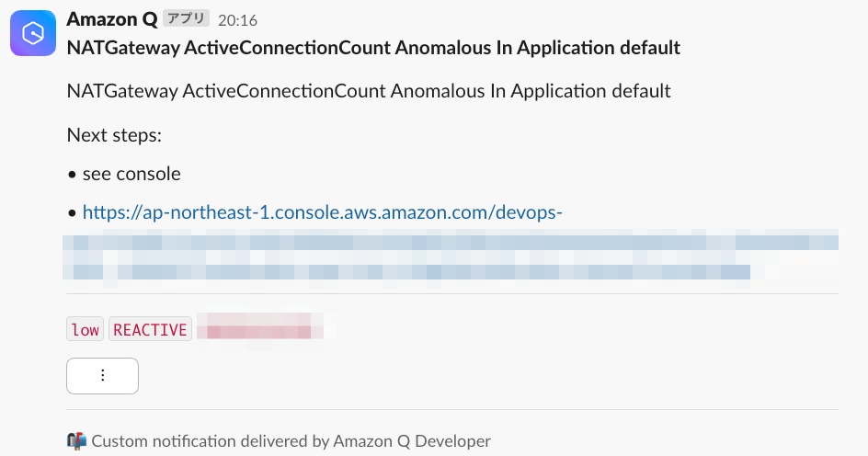This screenshot has width=868, height=456.
Task: Click the blurred third line of the URL
Action: (406, 272)
